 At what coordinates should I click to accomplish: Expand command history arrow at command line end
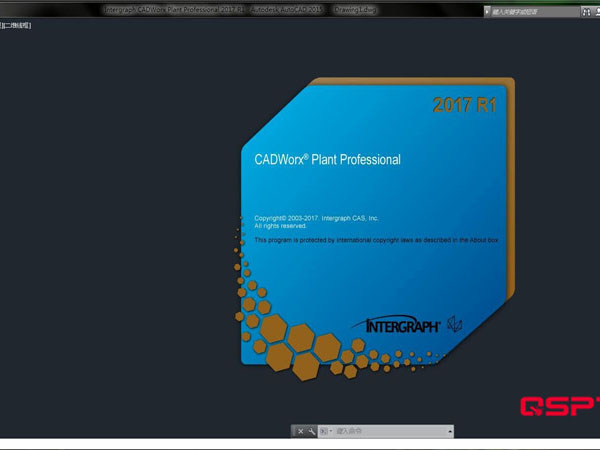coord(450,432)
